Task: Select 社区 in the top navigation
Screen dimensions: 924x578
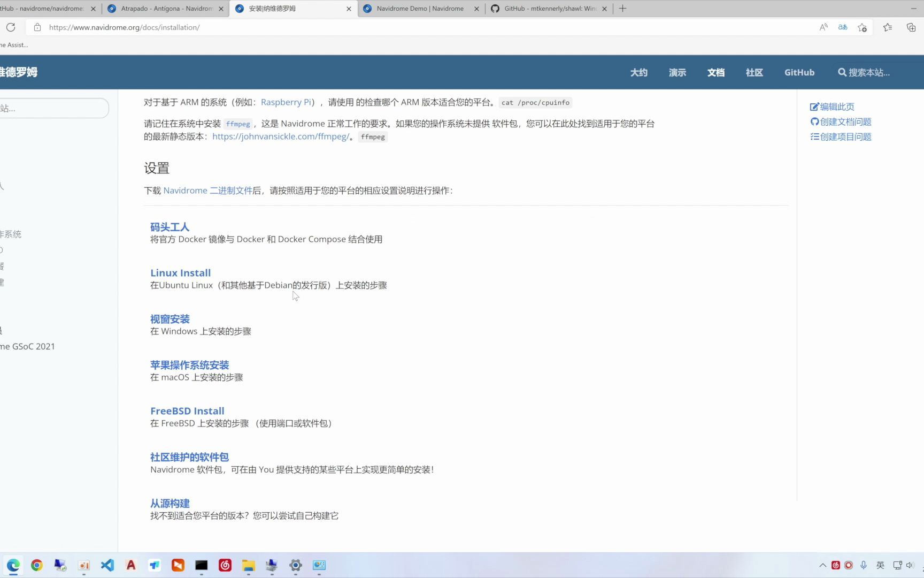Action: point(754,72)
